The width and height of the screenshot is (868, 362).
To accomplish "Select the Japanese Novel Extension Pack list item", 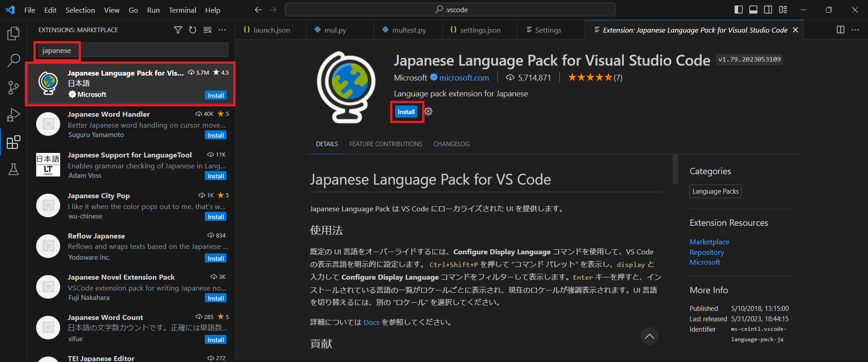I will tap(131, 287).
